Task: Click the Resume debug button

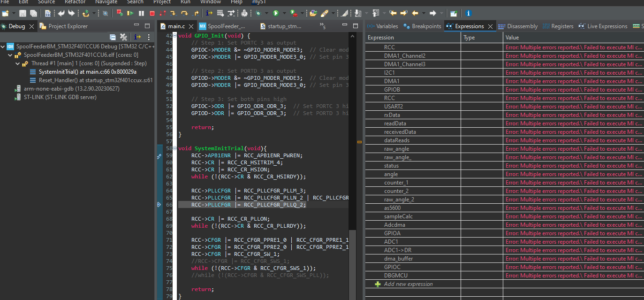Action: point(130,13)
